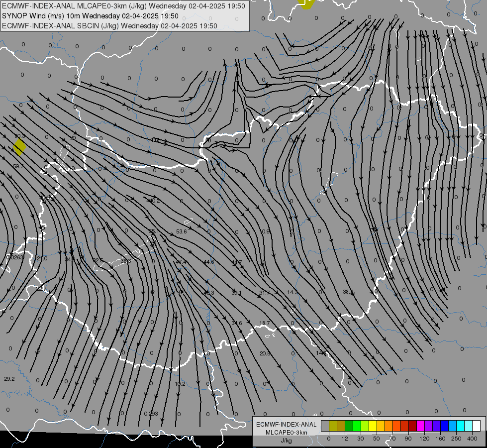487x448 pixels.
Task: Click the MLCAPE0-3km title line at top
Action: click(x=123, y=6)
